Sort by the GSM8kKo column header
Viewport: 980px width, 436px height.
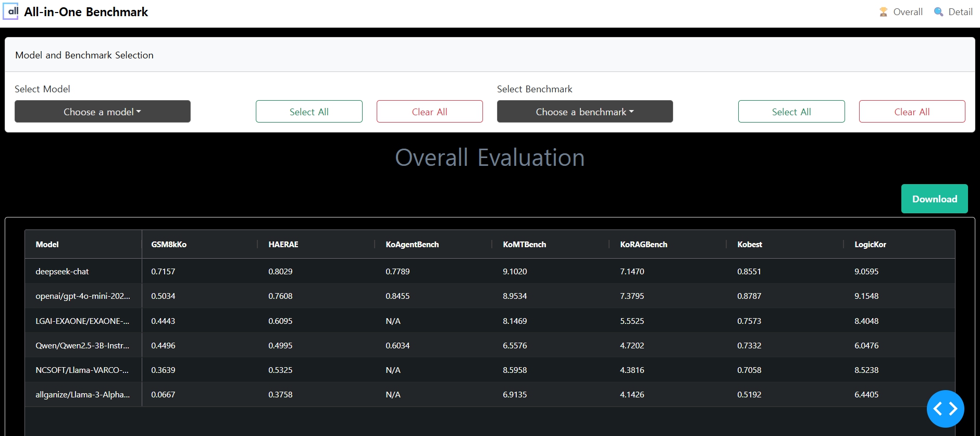[x=169, y=245]
